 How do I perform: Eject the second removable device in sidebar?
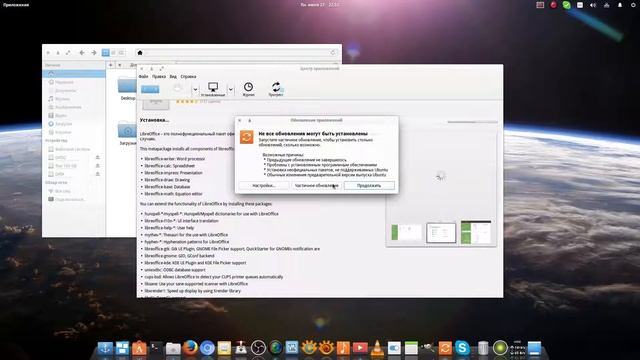[x=98, y=166]
